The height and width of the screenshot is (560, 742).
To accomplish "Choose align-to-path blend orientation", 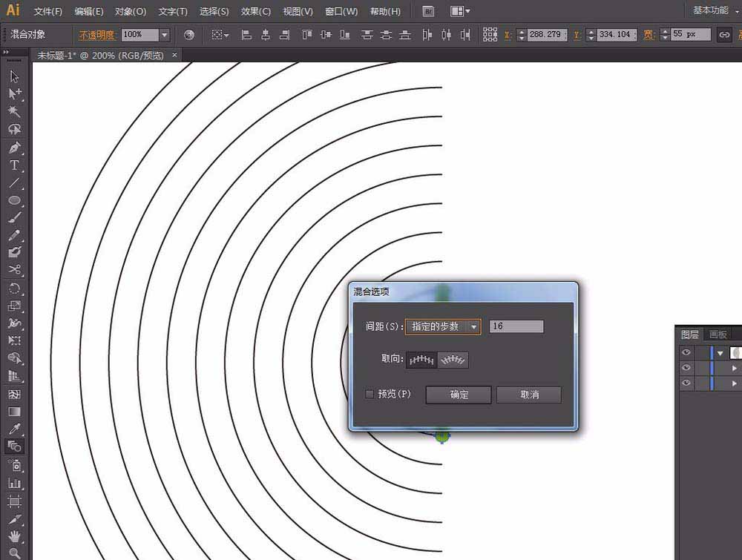I will point(453,360).
